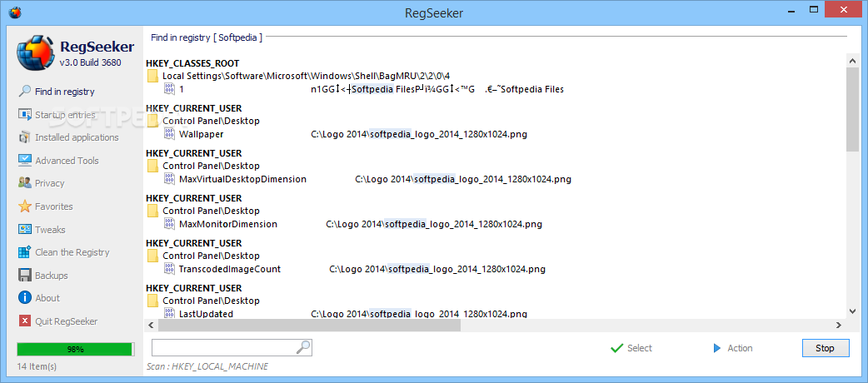Click the 98% scan progress bar

(x=75, y=349)
